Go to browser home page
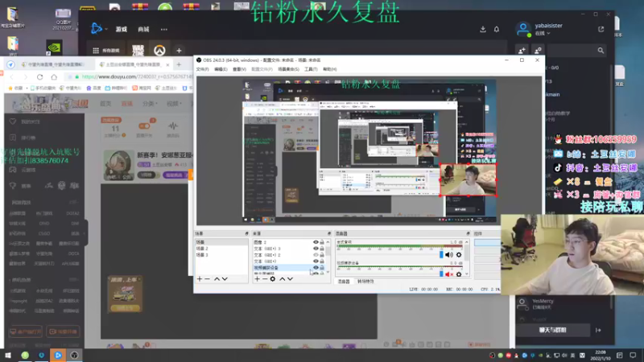 tap(54, 76)
